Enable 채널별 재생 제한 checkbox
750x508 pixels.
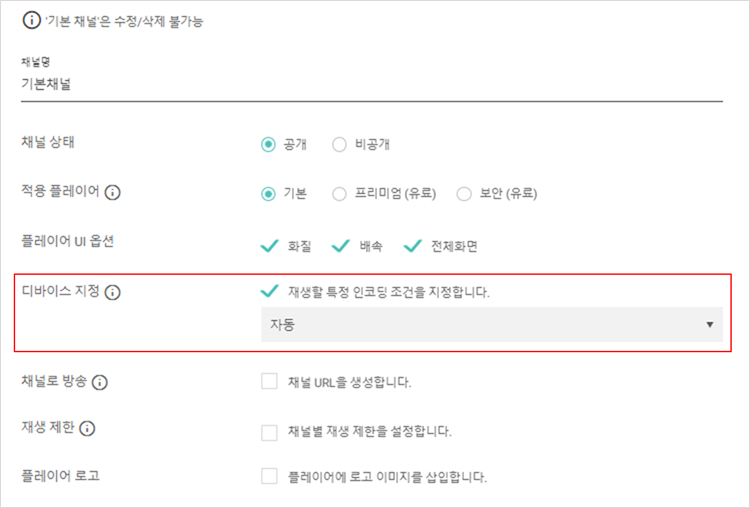click(x=269, y=432)
